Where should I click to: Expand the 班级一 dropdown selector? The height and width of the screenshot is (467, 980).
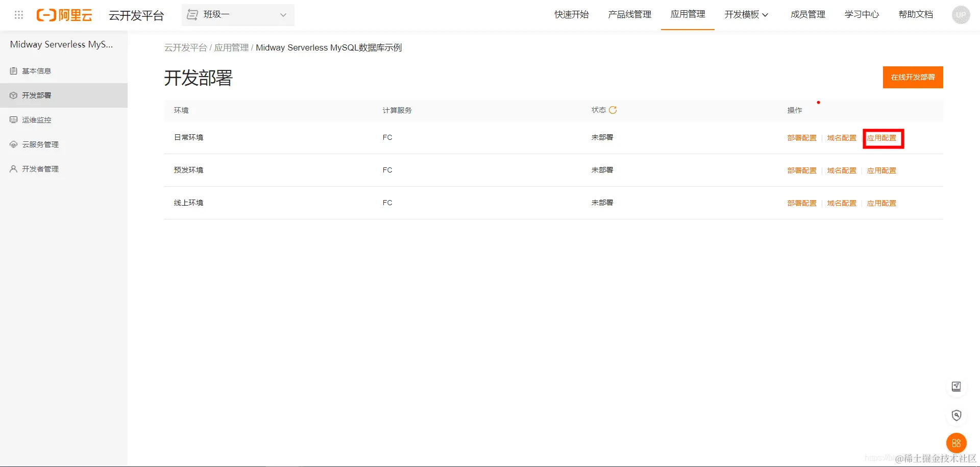pyautogui.click(x=238, y=15)
